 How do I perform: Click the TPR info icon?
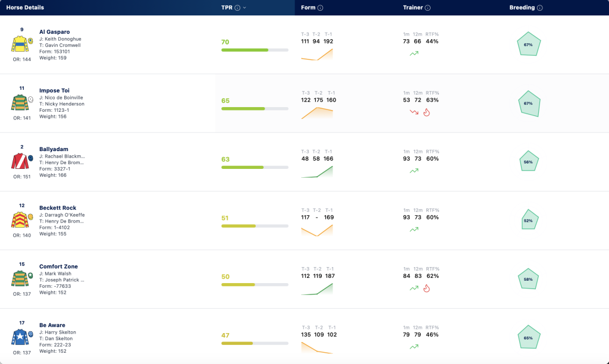237,8
